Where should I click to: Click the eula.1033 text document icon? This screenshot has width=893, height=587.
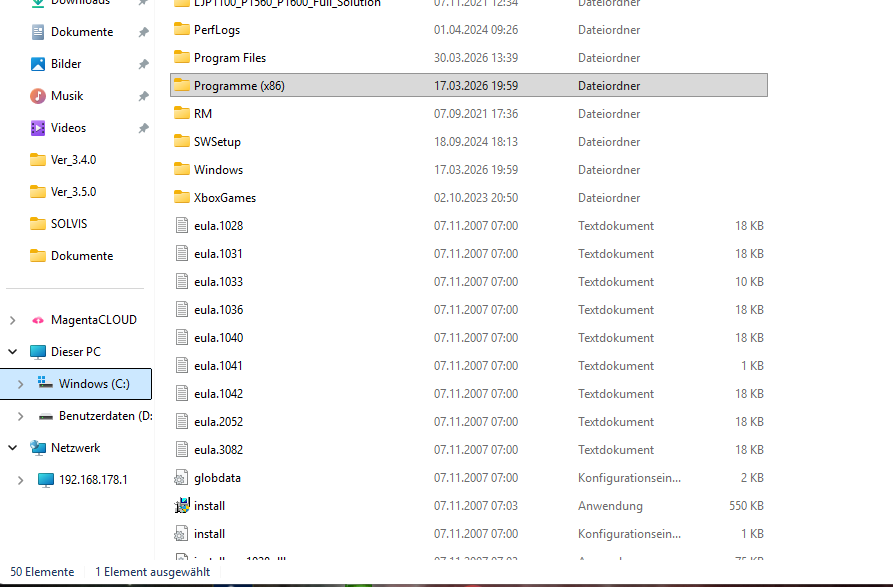(x=182, y=282)
